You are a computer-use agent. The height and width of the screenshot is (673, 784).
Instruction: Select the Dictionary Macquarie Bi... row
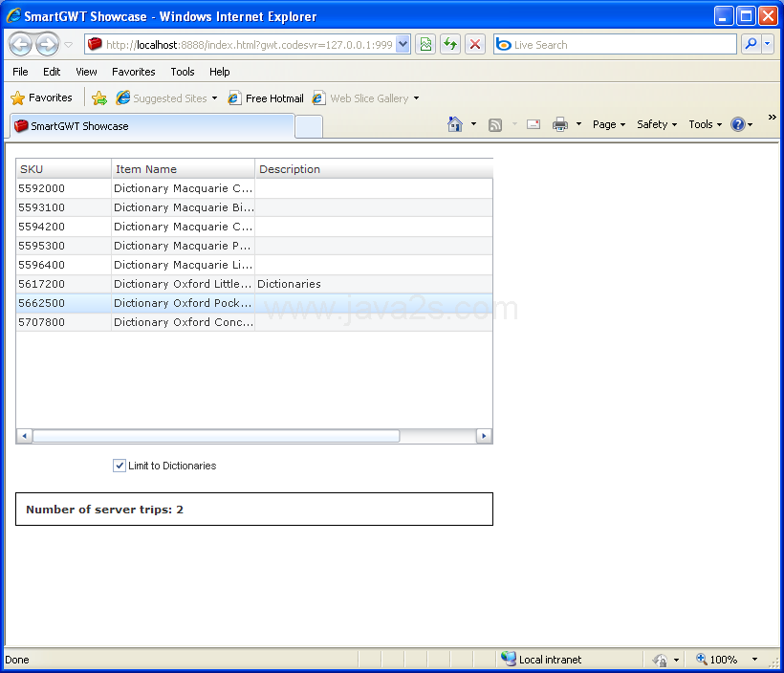click(x=254, y=207)
